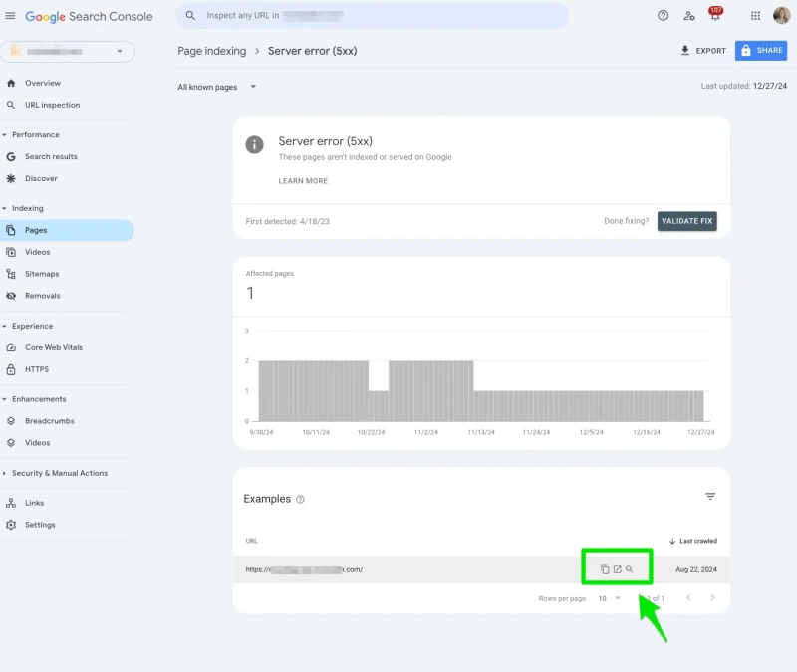Image resolution: width=797 pixels, height=672 pixels.
Task: Click the example URL row
Action: point(481,569)
